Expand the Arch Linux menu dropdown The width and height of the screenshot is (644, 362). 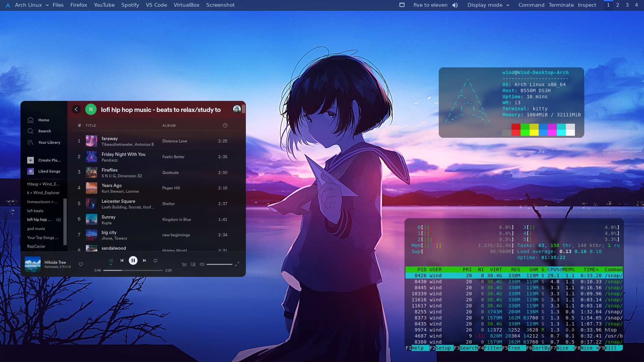pos(47,5)
